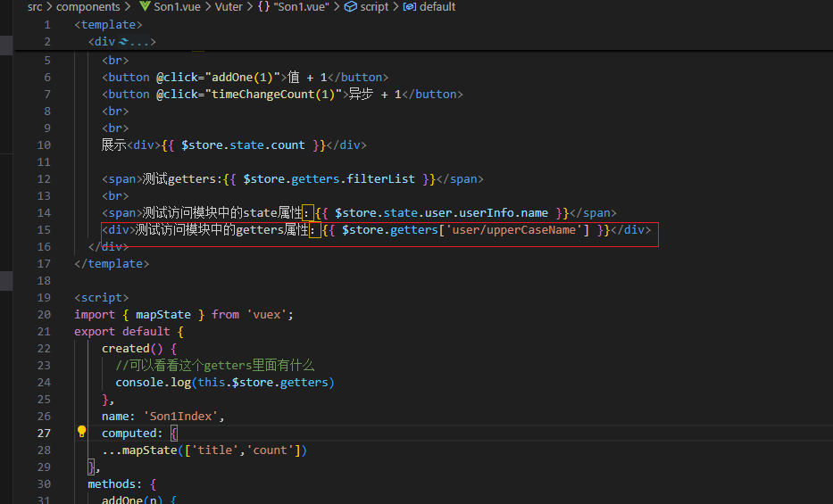The width and height of the screenshot is (833, 504).
Task: Click methods property on line 30
Action: (112, 483)
